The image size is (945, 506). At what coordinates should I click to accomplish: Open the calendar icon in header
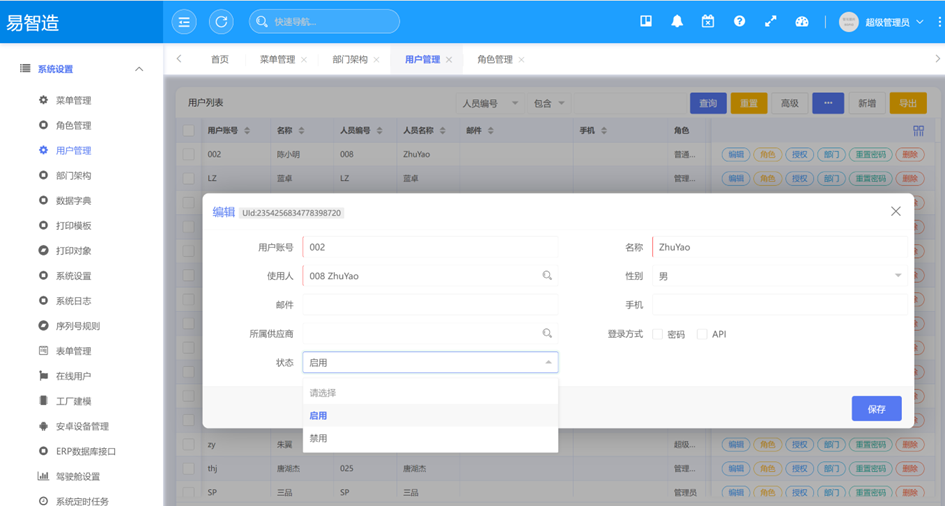click(708, 21)
